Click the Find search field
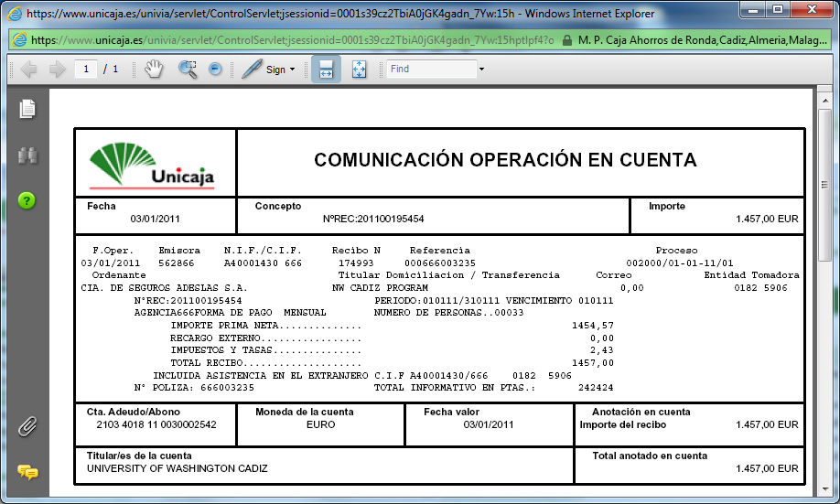 point(431,70)
